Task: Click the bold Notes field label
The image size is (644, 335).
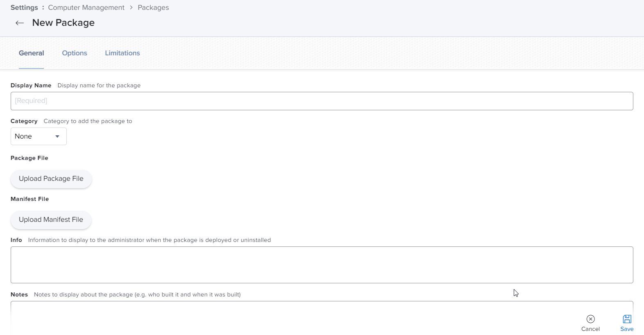Action: point(19,295)
